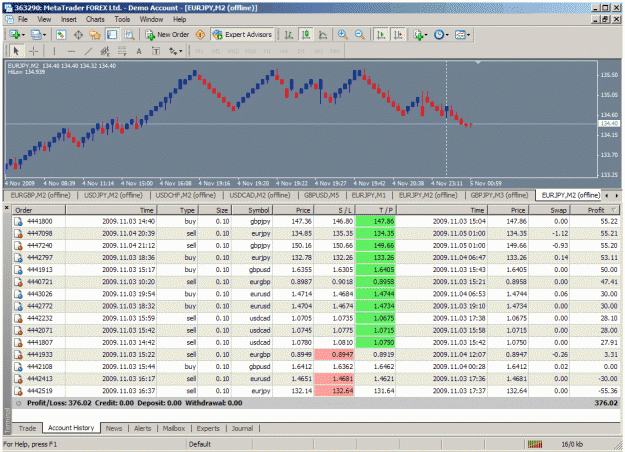The height and width of the screenshot is (452, 625).
Task: Switch to EURGBP,M2 (offline) chart tab
Action: point(40,195)
